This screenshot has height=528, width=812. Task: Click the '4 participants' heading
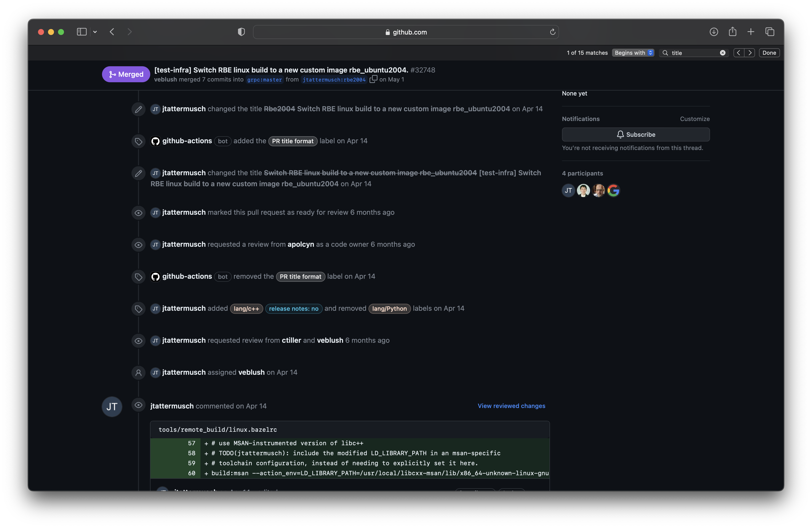click(582, 173)
